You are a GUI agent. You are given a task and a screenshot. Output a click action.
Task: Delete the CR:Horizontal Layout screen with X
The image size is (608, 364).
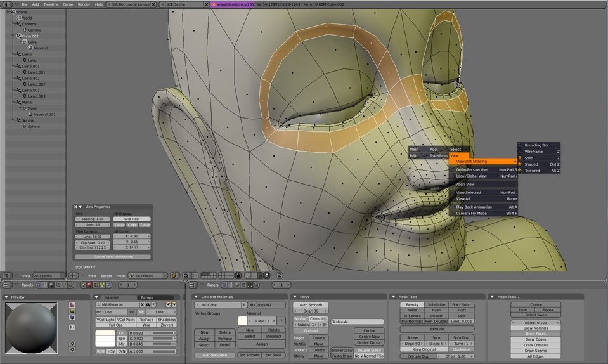[x=155, y=4]
